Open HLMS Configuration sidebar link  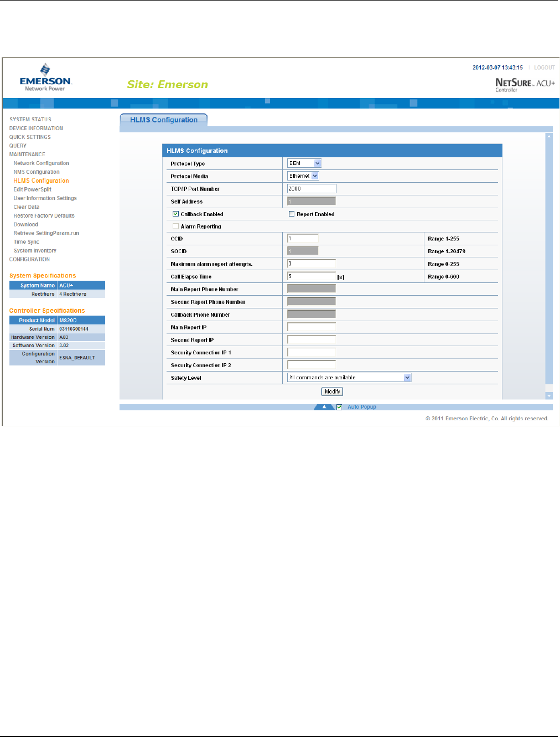42,181
